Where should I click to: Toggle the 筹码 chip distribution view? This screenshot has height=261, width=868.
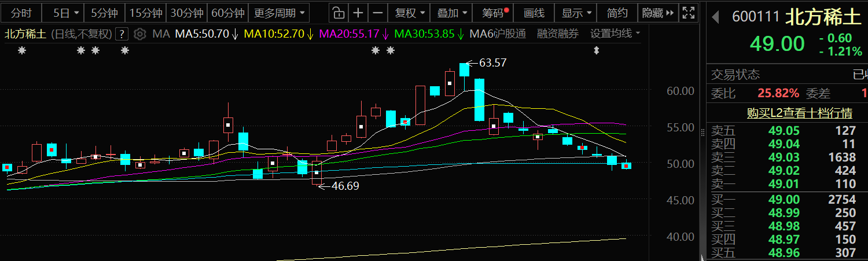click(492, 13)
